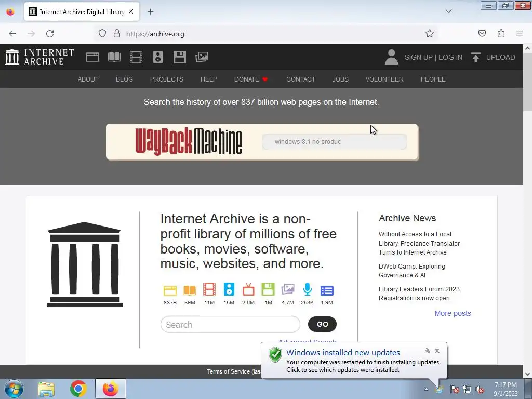Open the notification balloon wrench options
Viewport: 532px width, 399px height.
pyautogui.click(x=428, y=351)
